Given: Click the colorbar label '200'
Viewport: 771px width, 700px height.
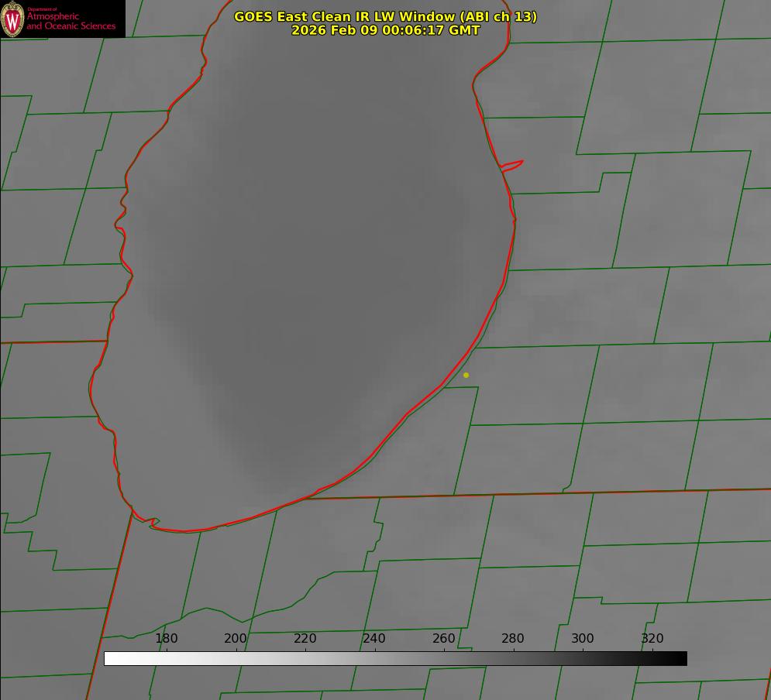Looking at the screenshot, I should [x=236, y=639].
